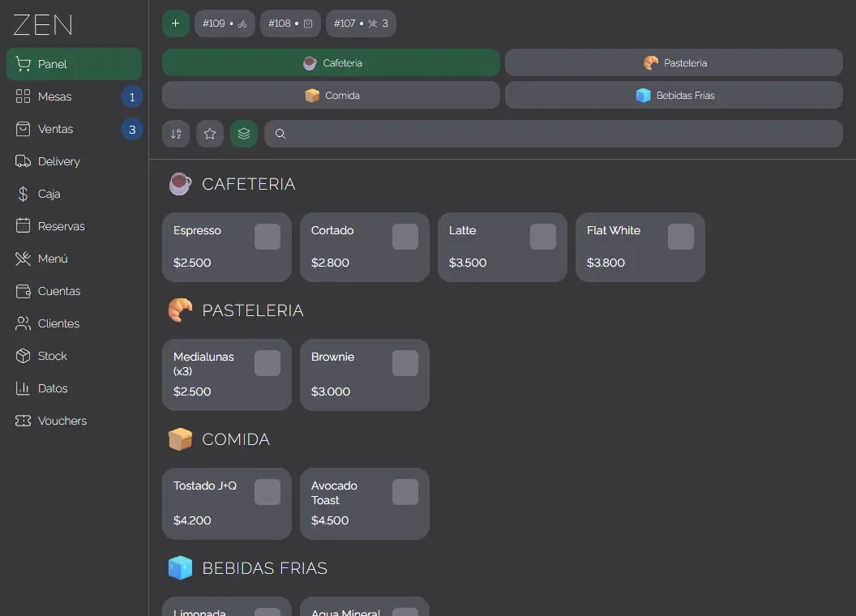Click the Delivery truck icon

point(23,161)
